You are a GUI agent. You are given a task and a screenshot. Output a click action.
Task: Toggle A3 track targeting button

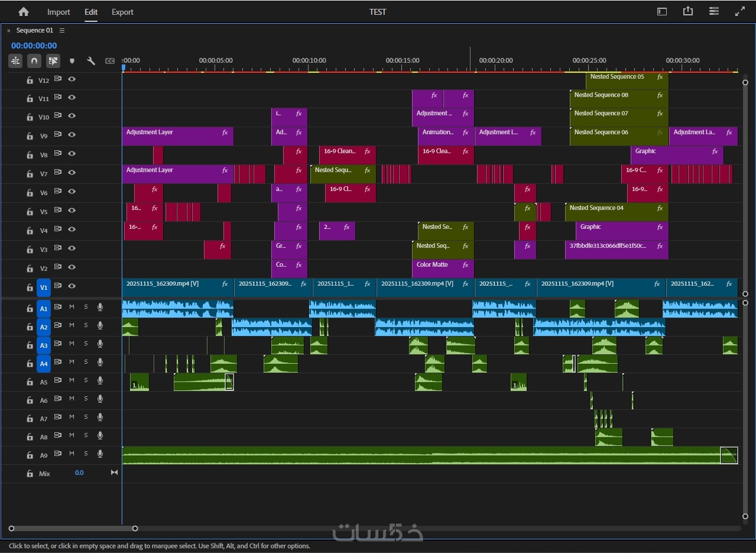click(x=44, y=345)
